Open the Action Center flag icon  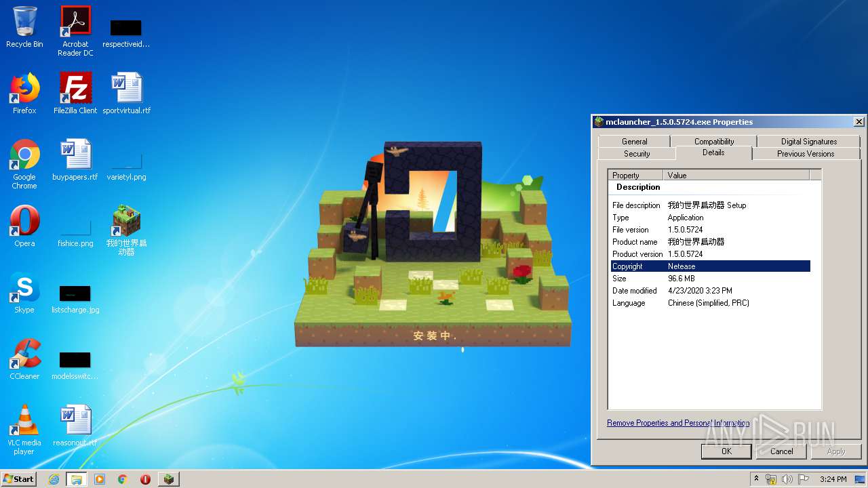click(x=803, y=479)
